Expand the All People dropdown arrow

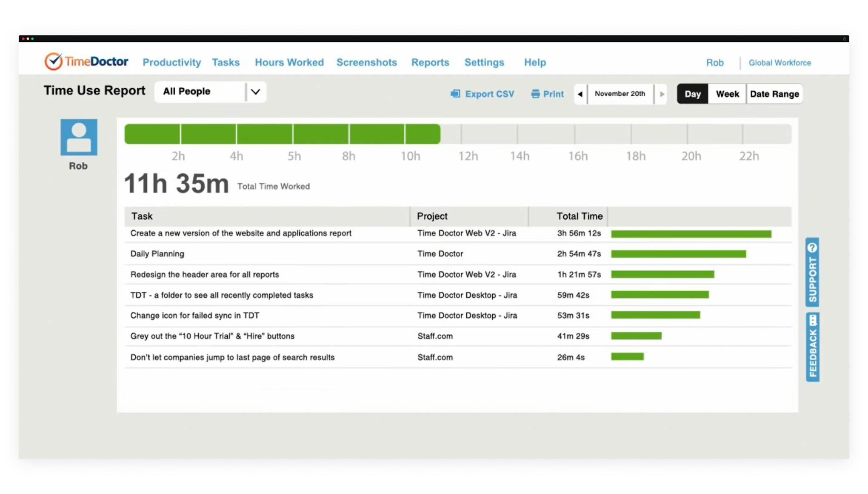coord(255,92)
